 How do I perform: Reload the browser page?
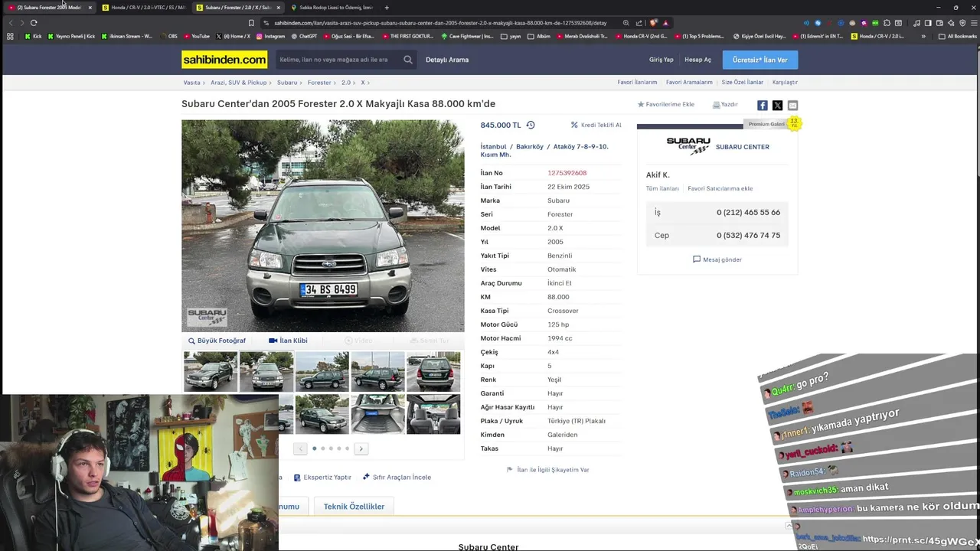(34, 23)
